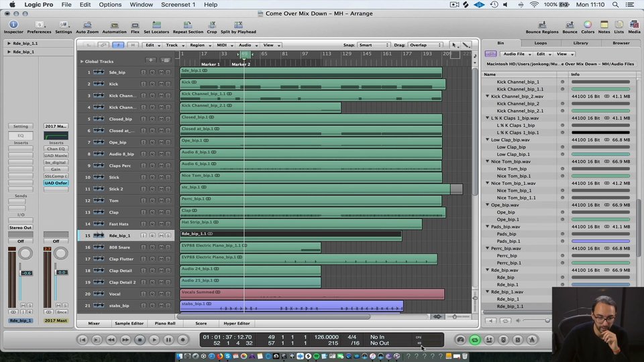Open the Sample Editor tab
Viewport: 644px width, 362px height.
[129, 323]
